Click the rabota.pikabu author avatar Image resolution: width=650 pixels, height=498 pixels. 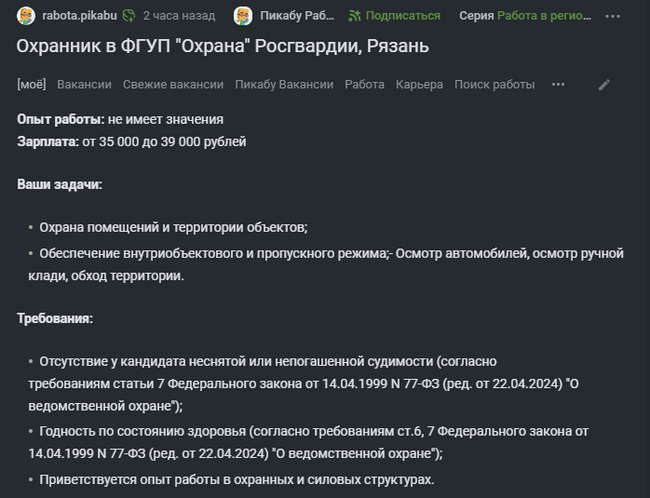coord(26,16)
